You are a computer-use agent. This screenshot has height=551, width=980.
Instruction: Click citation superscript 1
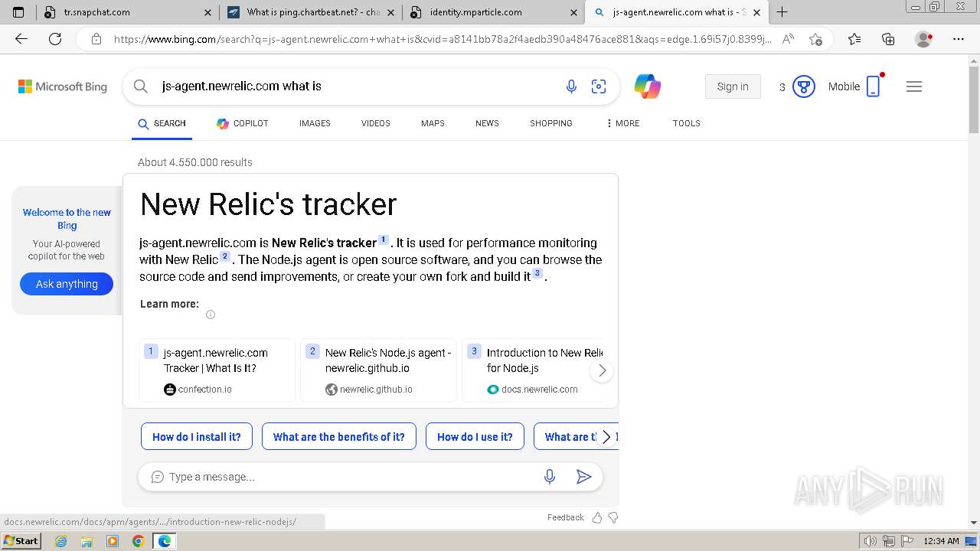[384, 240]
